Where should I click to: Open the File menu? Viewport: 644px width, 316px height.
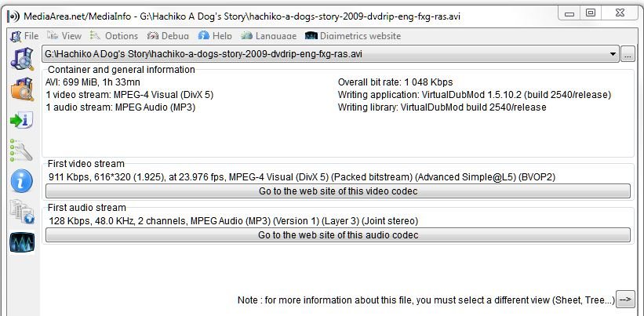click(x=24, y=36)
